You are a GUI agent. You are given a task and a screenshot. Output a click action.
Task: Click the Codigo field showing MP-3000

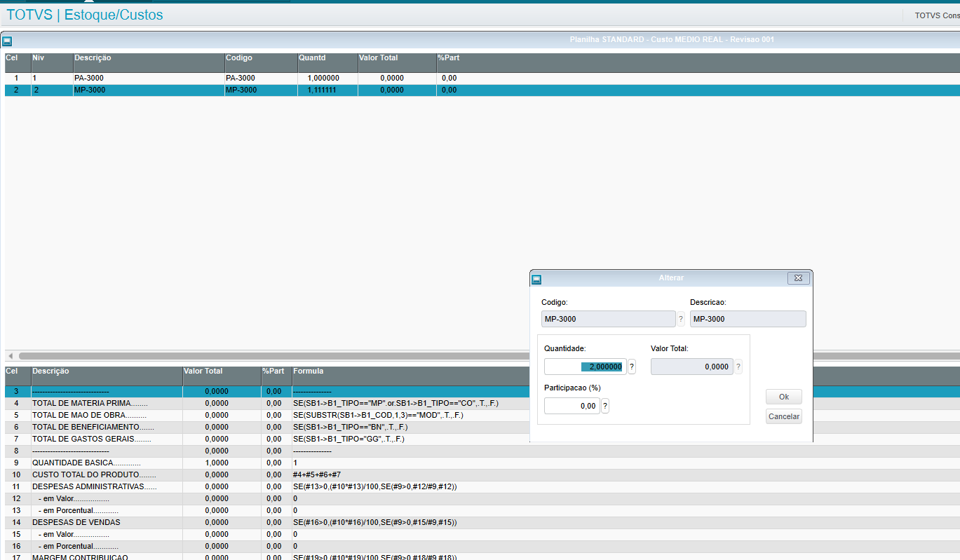(x=608, y=319)
